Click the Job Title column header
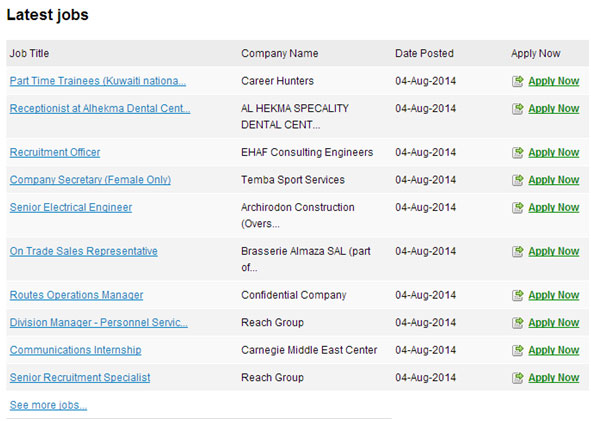 pos(29,54)
